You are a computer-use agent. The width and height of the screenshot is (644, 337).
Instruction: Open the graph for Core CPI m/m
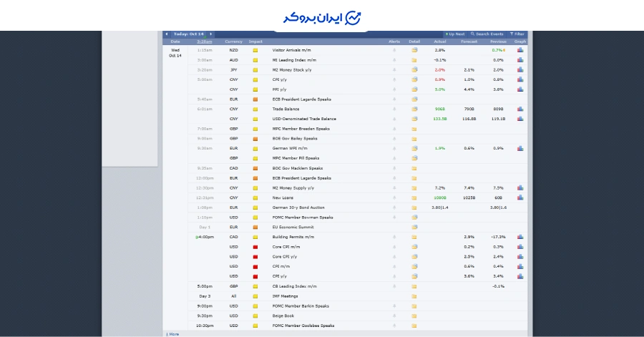pyautogui.click(x=520, y=247)
